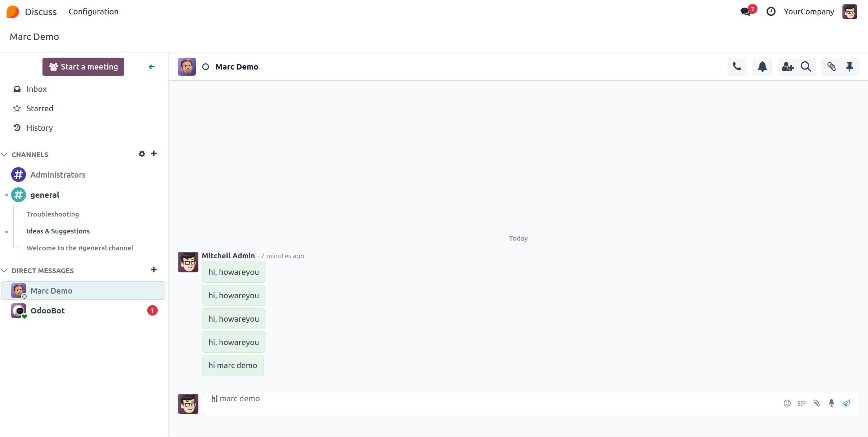Record a voice message with microphone
Screen dimensions: 868x437
(x=831, y=403)
